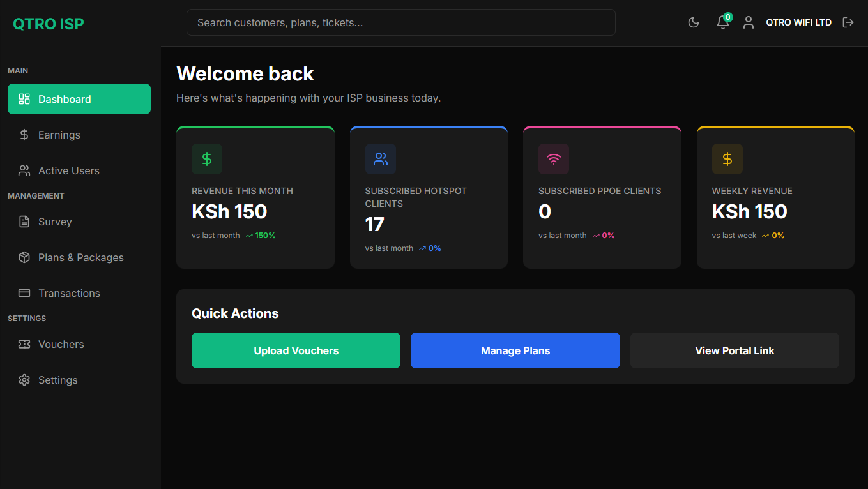Click the Survey document icon
This screenshot has height=489, width=868.
[x=24, y=222]
